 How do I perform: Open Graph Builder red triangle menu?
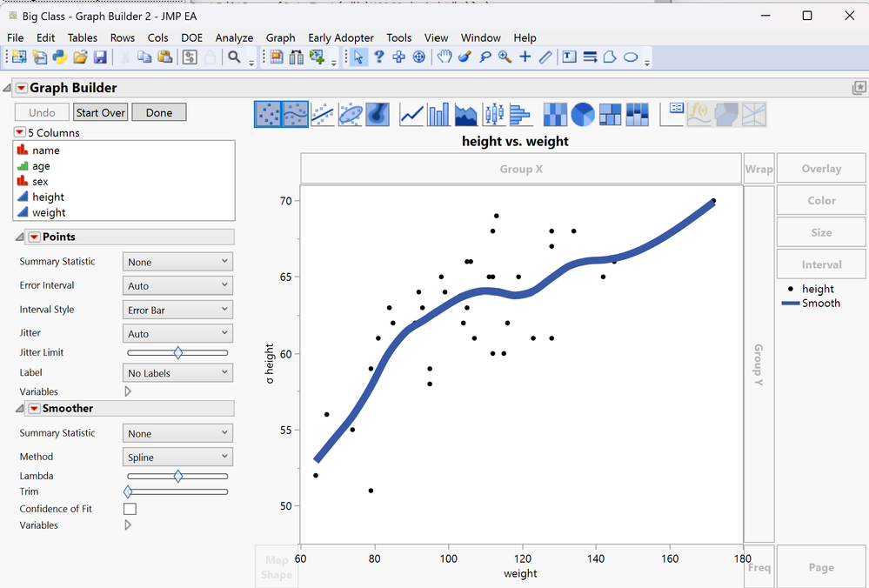(21, 88)
